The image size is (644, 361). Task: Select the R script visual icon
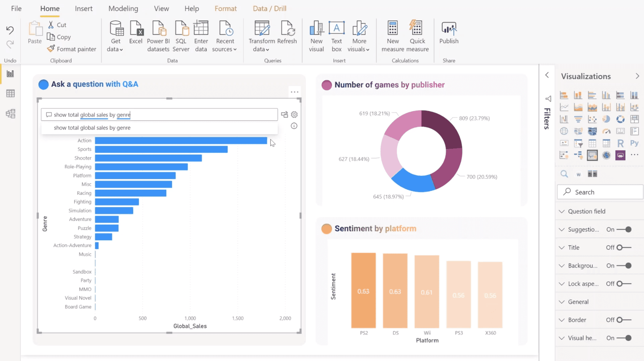[x=620, y=143]
